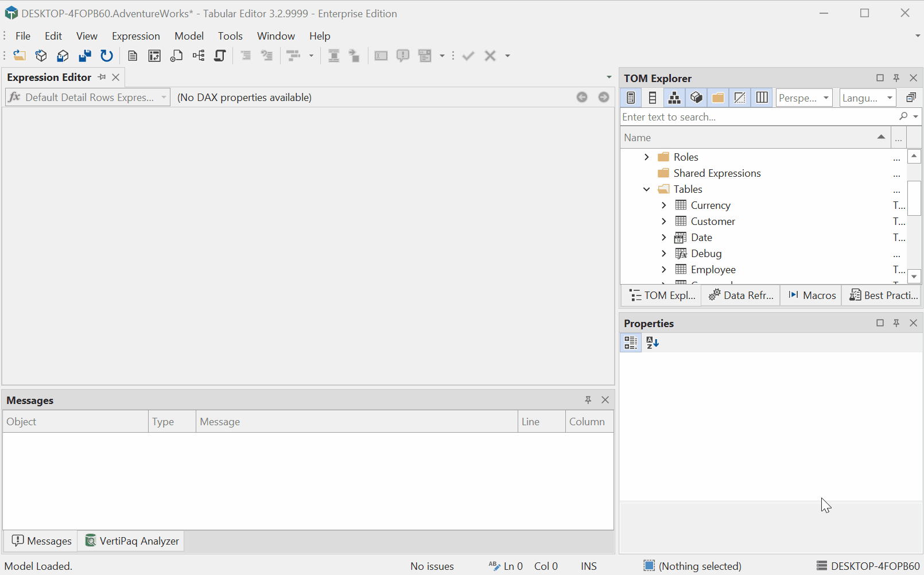Image resolution: width=924 pixels, height=575 pixels.
Task: Open the Perspective dropdown in TOM Explorer
Action: point(804,98)
